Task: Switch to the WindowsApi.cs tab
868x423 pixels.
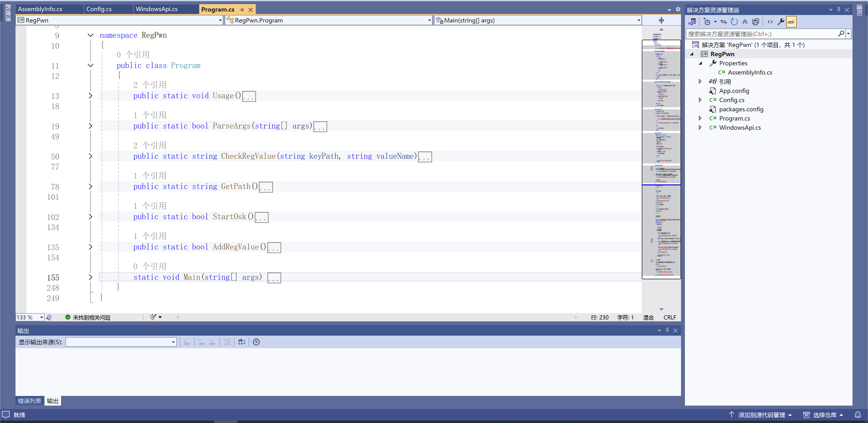Action: (x=157, y=9)
